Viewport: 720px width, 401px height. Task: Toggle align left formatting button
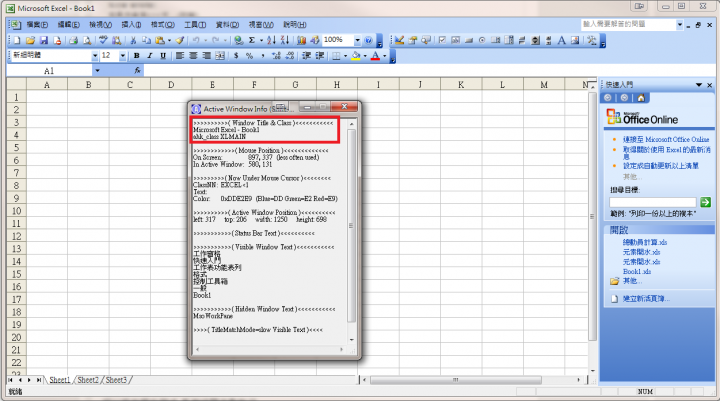[x=180, y=56]
